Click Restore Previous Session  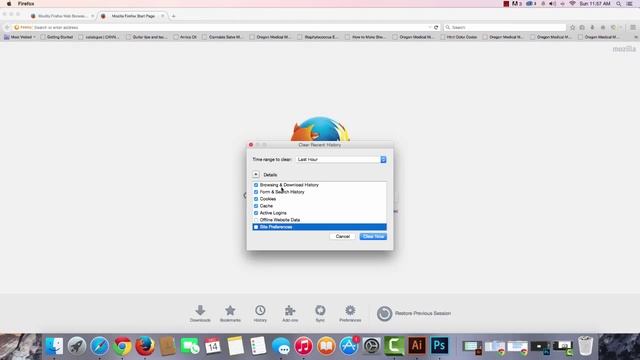pos(414,313)
